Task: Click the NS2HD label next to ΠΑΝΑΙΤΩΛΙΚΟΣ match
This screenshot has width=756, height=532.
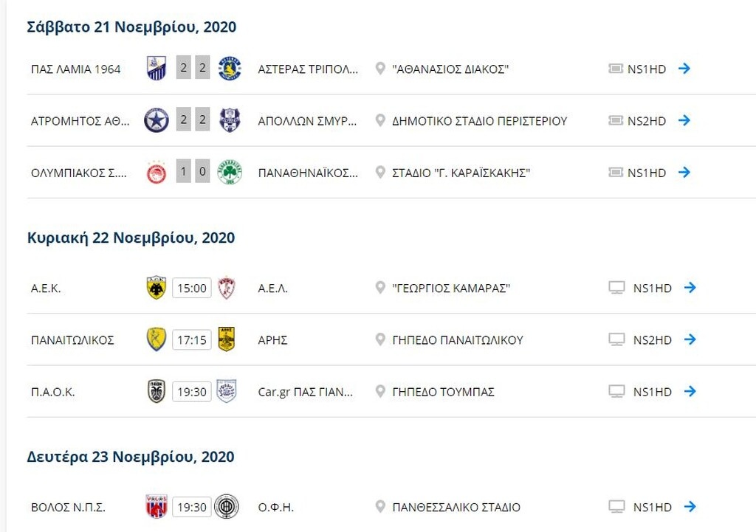Action: pos(653,340)
